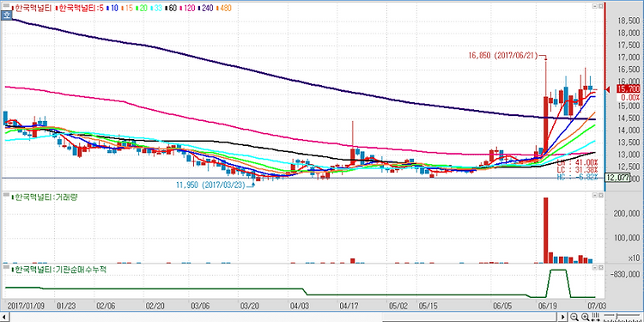Click the 03/20 date label

[250, 306]
